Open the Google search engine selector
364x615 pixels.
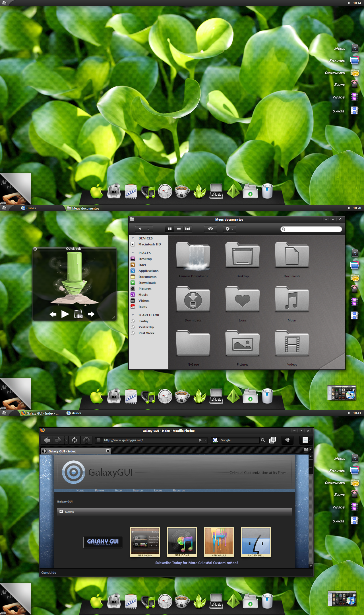pyautogui.click(x=215, y=440)
